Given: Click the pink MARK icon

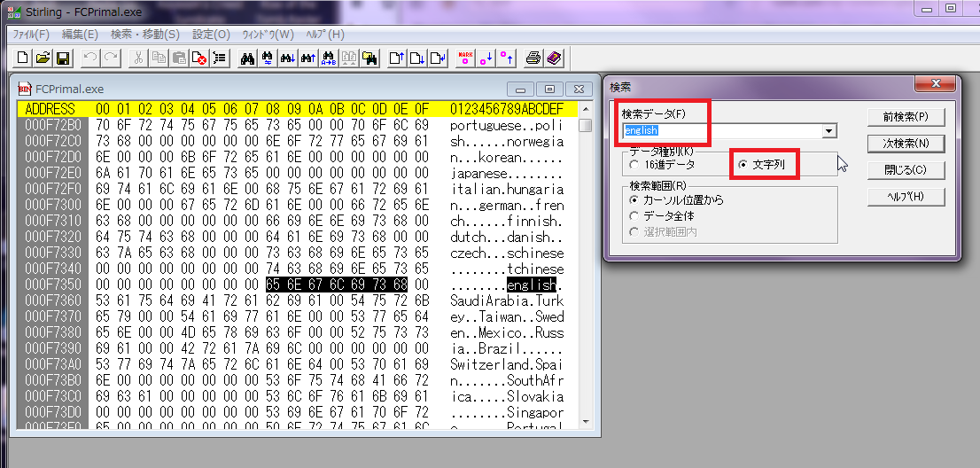Looking at the screenshot, I should tap(465, 58).
